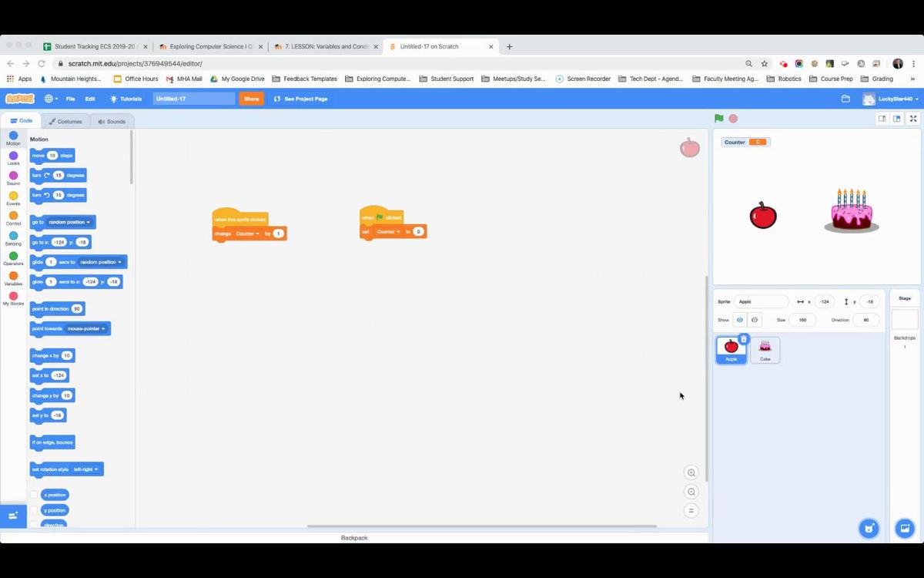
Task: Enter full screen stage mode
Action: pyautogui.click(x=913, y=119)
